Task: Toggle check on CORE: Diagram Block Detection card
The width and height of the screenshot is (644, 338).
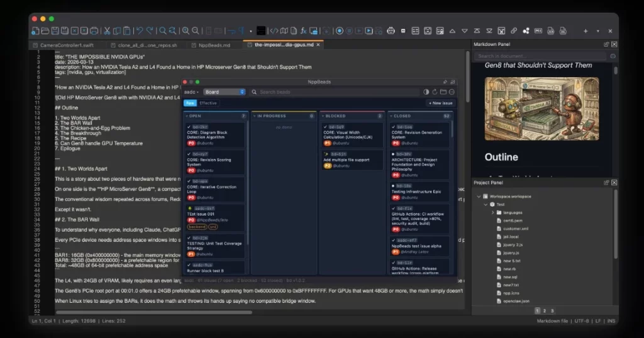Action: tap(189, 127)
